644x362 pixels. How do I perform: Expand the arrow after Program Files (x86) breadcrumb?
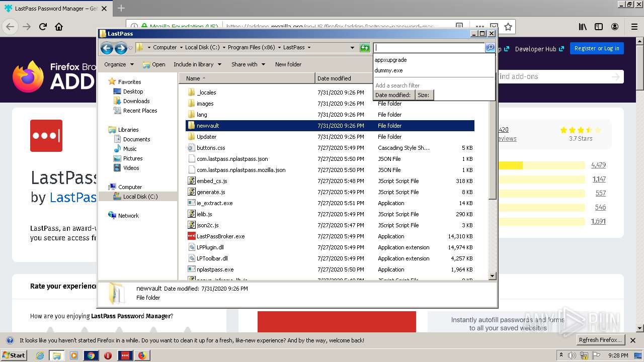point(280,47)
